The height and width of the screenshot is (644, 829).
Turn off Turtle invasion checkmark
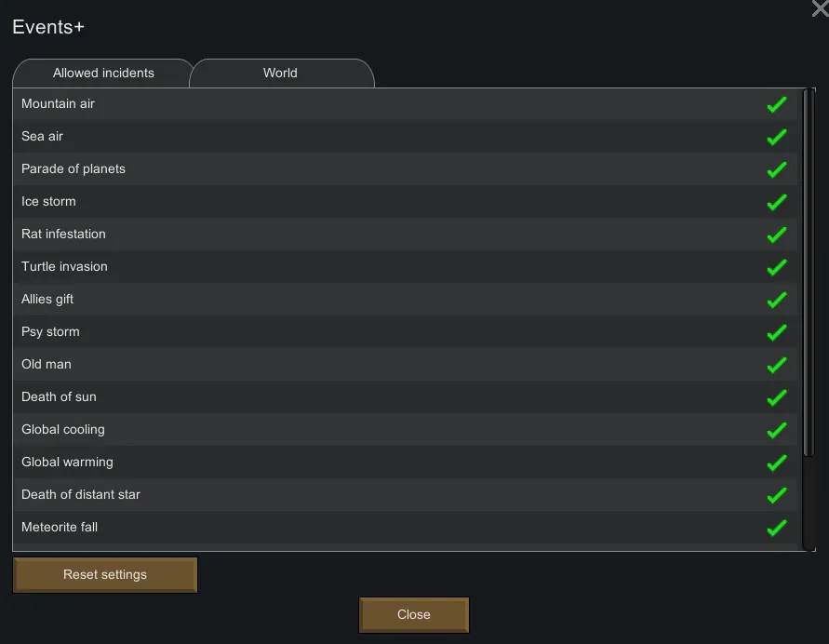click(x=777, y=267)
